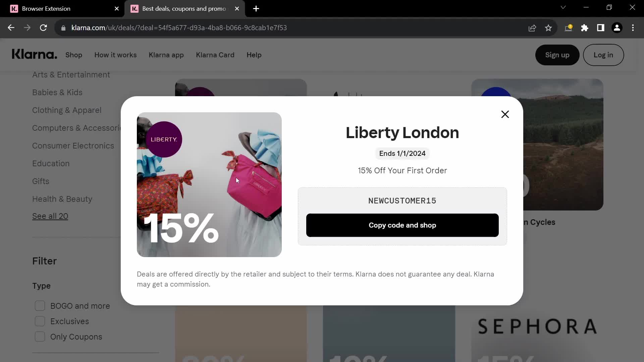Click the Klarna logo in top left
The height and width of the screenshot is (362, 644).
point(35,55)
